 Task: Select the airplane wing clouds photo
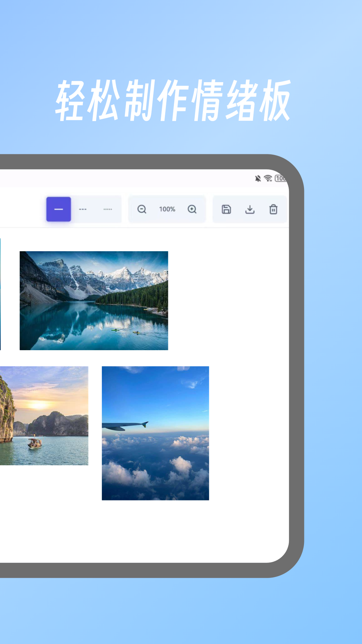[155, 433]
